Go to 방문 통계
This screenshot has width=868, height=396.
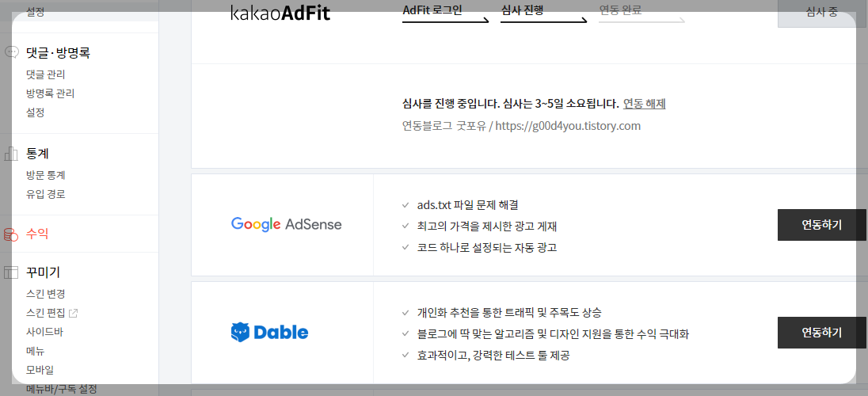pyautogui.click(x=46, y=175)
